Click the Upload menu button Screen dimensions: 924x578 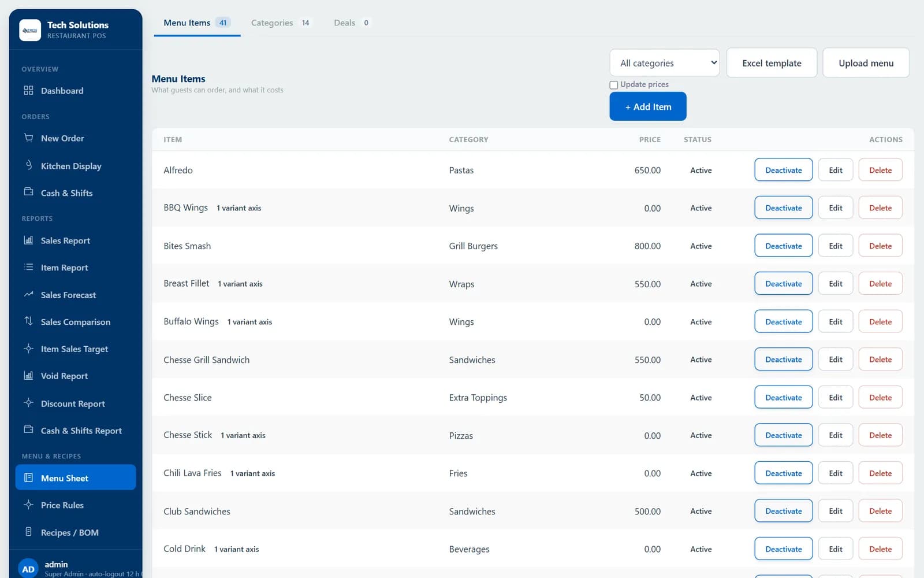point(866,63)
